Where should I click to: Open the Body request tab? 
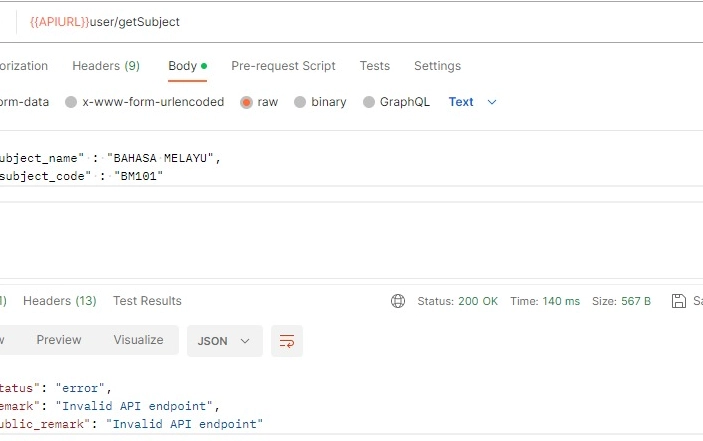click(x=183, y=66)
